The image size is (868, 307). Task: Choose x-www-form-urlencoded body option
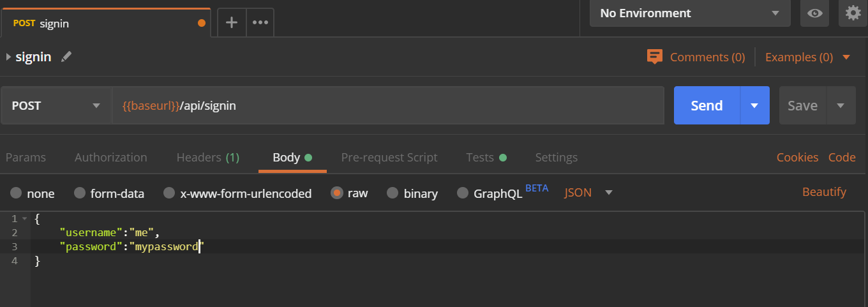click(x=169, y=193)
